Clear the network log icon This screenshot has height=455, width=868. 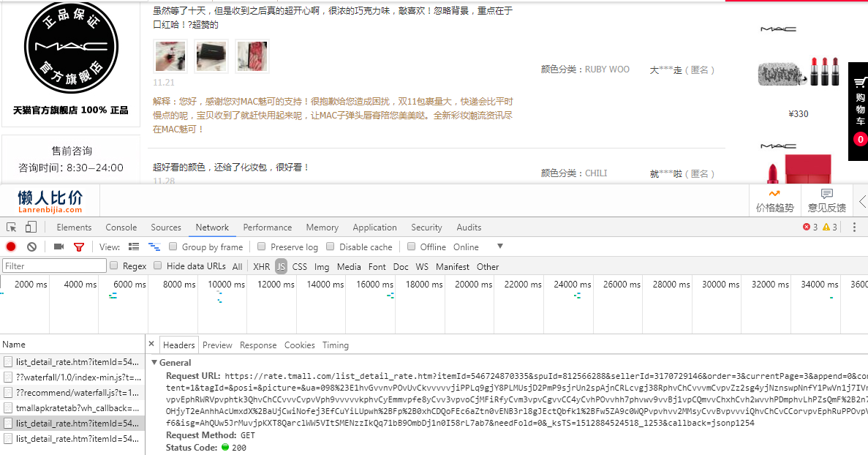pos(31,247)
